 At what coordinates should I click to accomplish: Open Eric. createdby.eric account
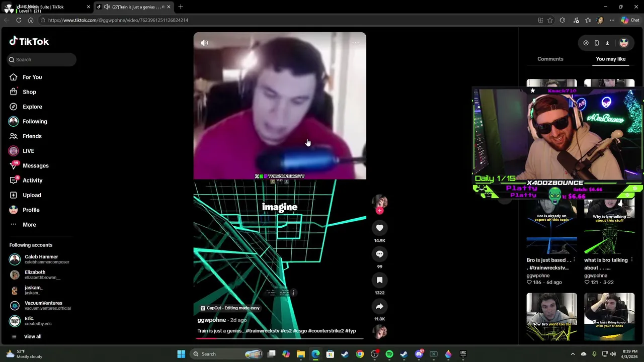[41, 321]
